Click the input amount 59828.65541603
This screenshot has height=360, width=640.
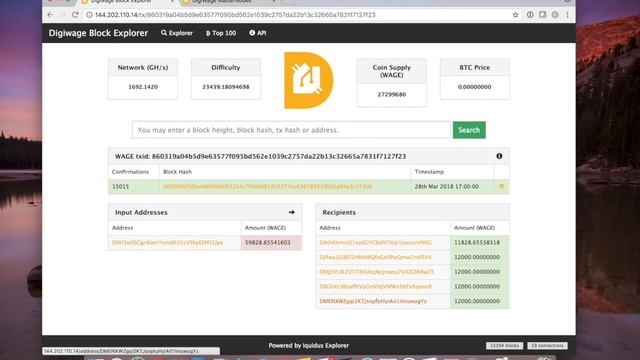point(268,242)
